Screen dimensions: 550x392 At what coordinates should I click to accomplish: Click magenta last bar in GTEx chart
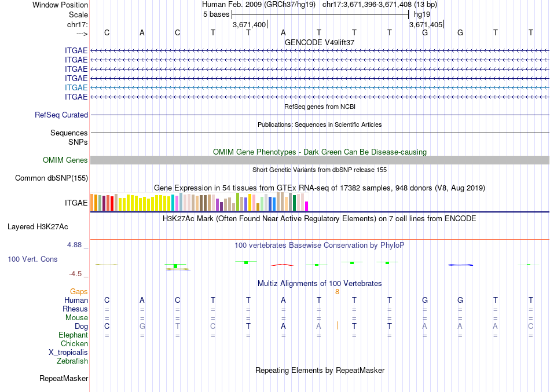pyautogui.click(x=307, y=206)
